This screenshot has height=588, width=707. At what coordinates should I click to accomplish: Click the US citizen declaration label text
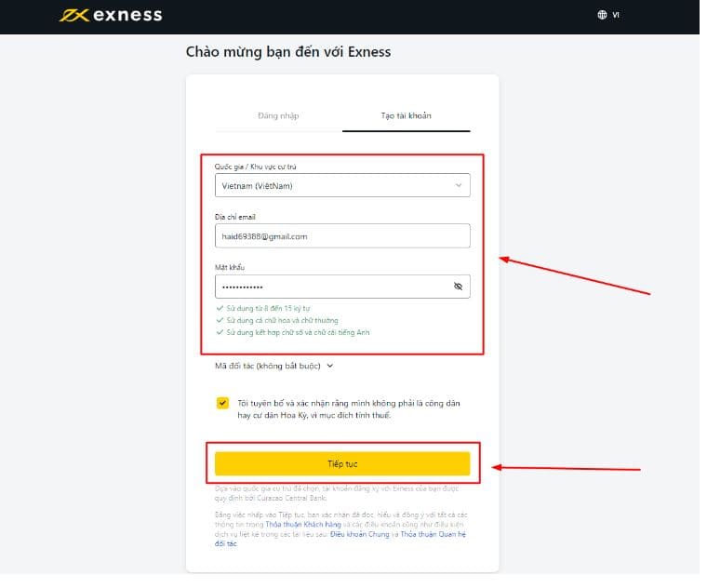[x=348, y=408]
